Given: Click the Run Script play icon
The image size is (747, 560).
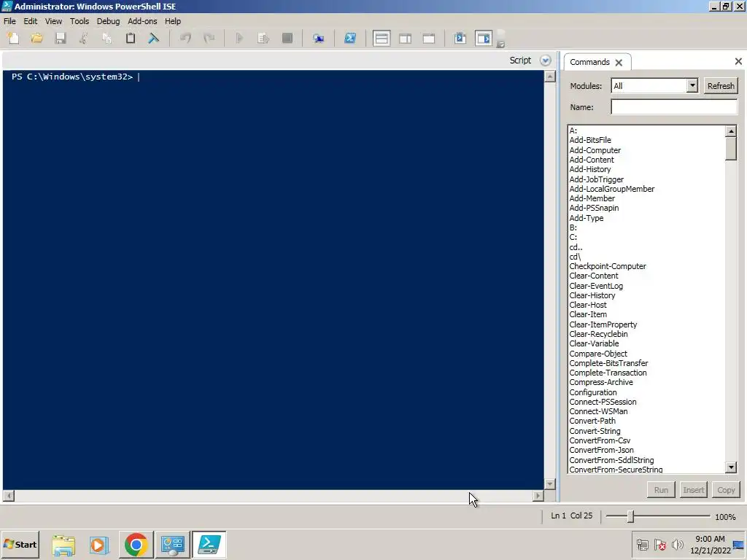Looking at the screenshot, I should [239, 38].
